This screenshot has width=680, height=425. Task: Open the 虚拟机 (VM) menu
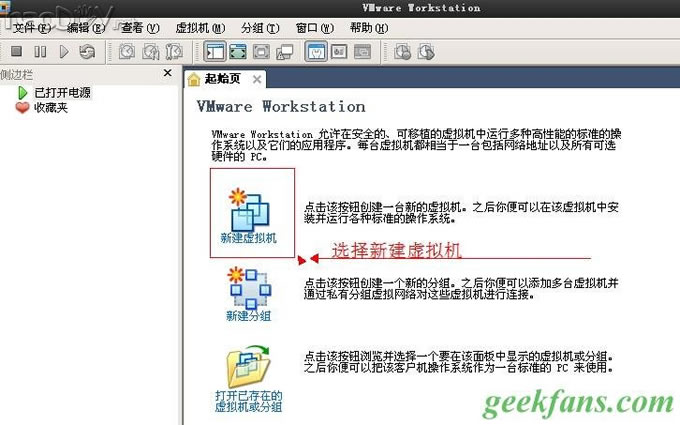(x=199, y=28)
